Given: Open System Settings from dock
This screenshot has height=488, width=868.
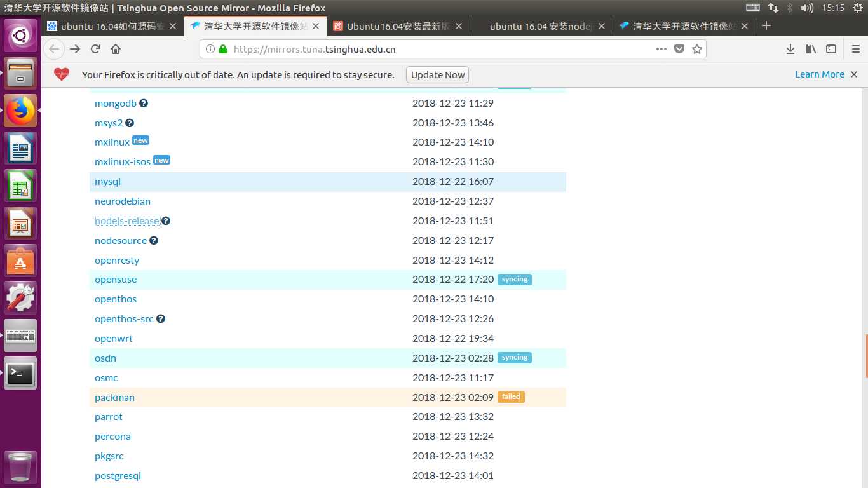Looking at the screenshot, I should click(20, 298).
